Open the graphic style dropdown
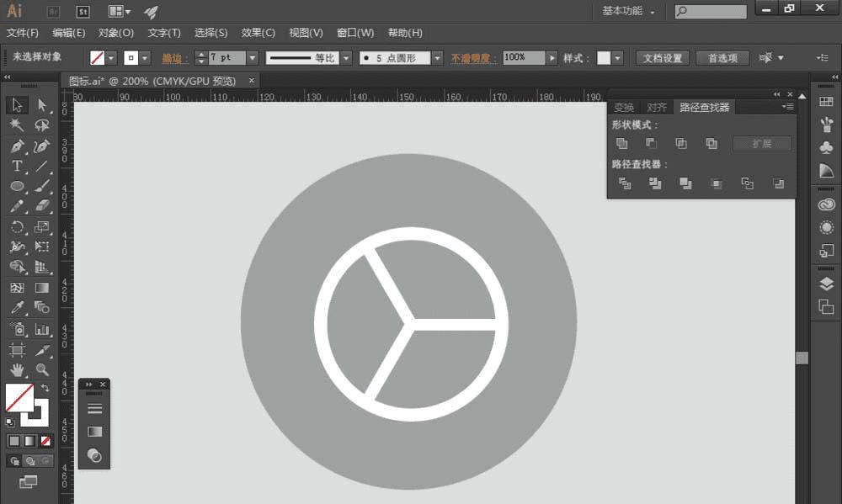Screen dimensions: 842x504 point(617,57)
